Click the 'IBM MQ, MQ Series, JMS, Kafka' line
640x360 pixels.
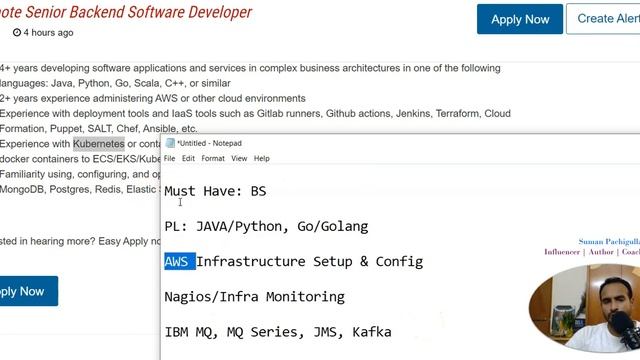point(278,332)
